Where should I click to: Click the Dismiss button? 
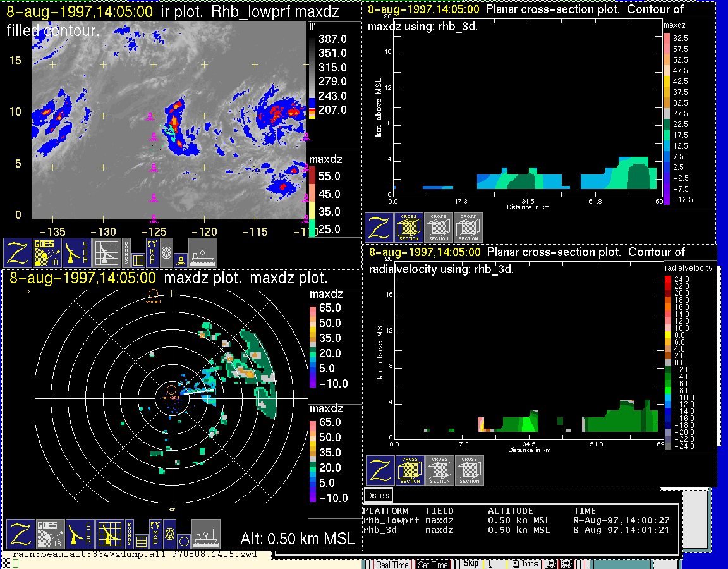tap(379, 496)
